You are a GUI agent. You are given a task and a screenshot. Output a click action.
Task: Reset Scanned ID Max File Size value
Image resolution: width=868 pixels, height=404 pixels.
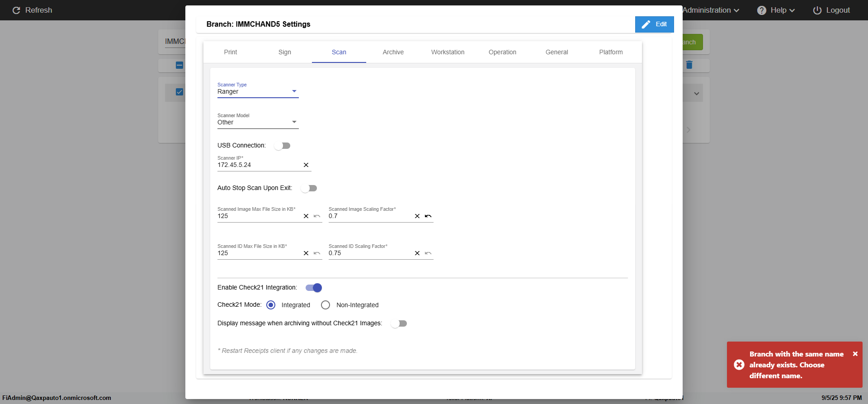(317, 253)
